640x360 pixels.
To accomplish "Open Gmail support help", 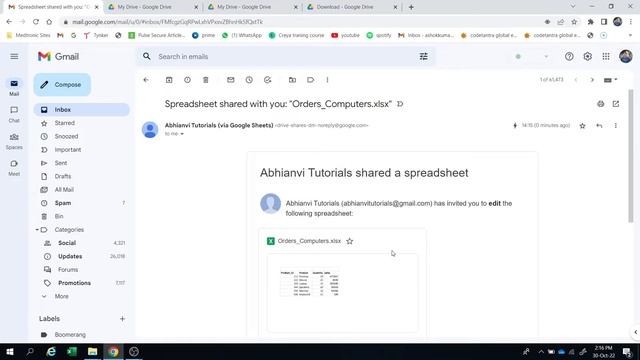I will point(569,56).
